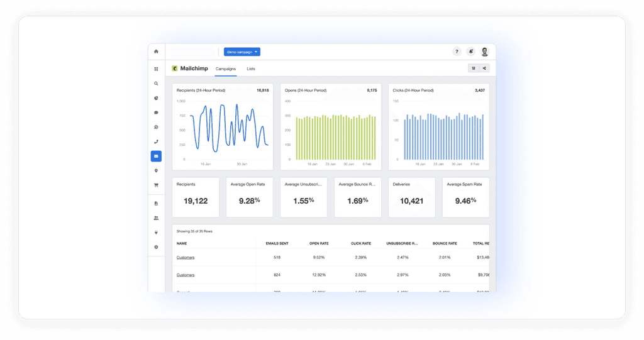The height and width of the screenshot is (340, 644).
Task: Click the 9,175 opens chart total
Action: point(372,90)
